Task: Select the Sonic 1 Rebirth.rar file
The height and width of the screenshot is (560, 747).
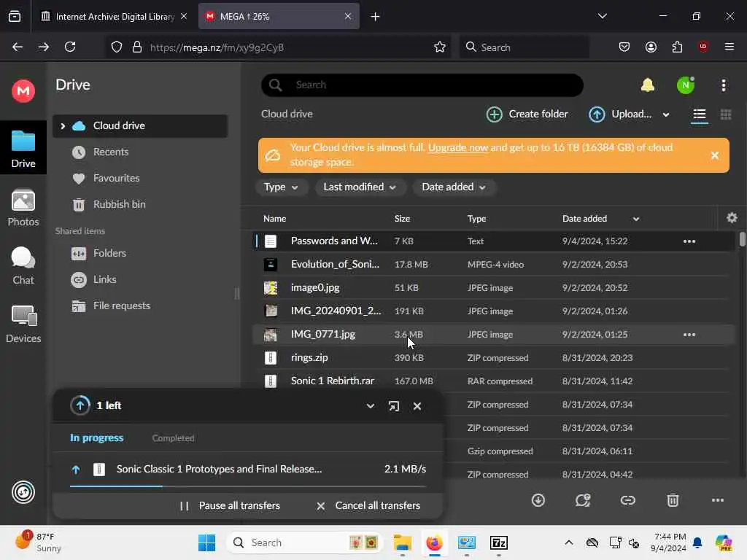Action: tap(493, 381)
